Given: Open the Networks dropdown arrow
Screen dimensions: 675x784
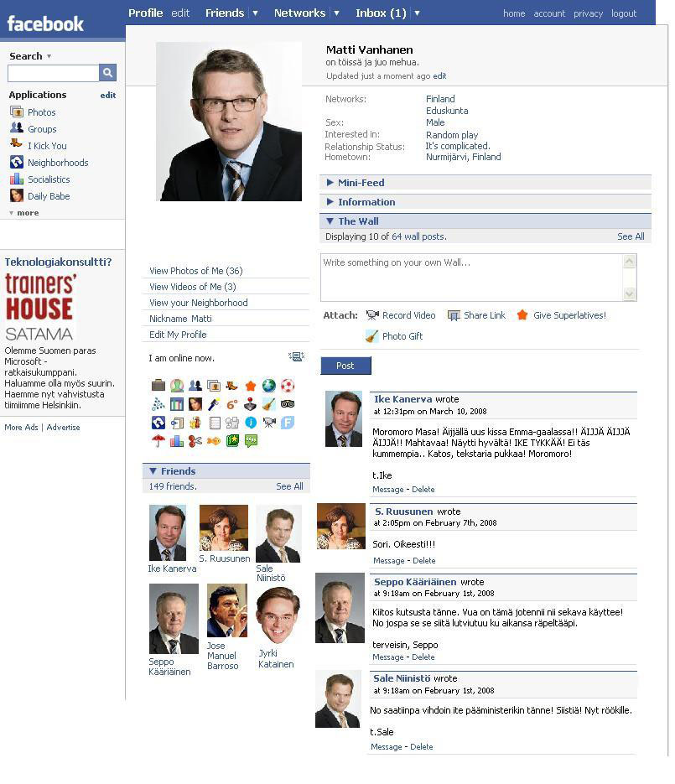Looking at the screenshot, I should [x=336, y=13].
